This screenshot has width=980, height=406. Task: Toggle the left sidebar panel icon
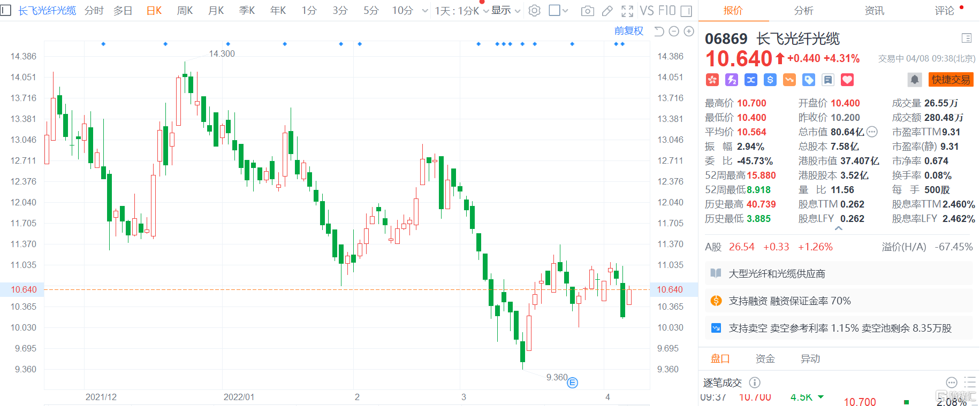5,10
